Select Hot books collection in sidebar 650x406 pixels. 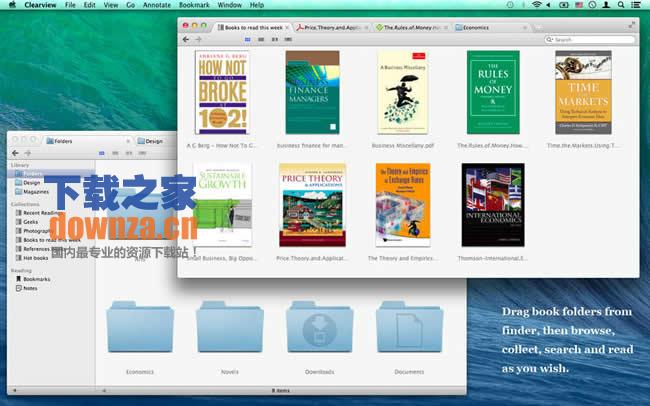[35, 257]
